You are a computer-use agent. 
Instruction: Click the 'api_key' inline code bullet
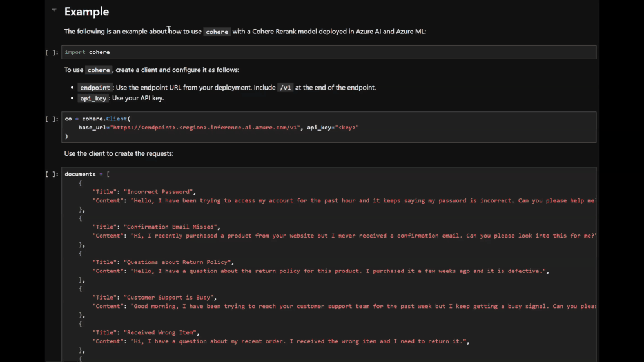[93, 98]
